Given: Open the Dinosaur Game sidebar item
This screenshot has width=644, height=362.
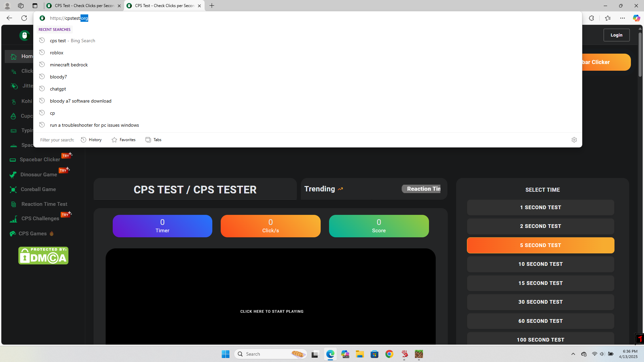Looking at the screenshot, I should tap(39, 175).
